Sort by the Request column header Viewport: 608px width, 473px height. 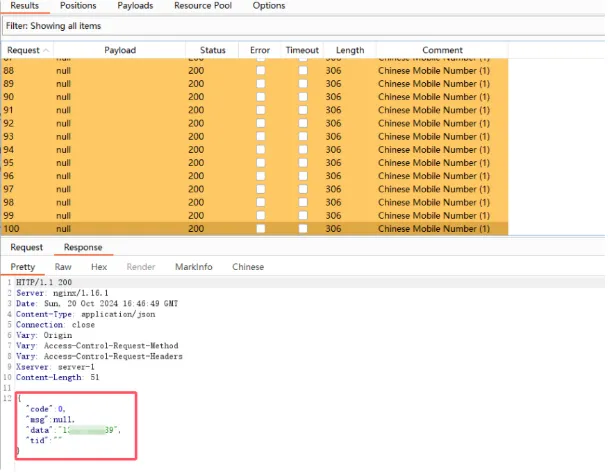(x=28, y=50)
